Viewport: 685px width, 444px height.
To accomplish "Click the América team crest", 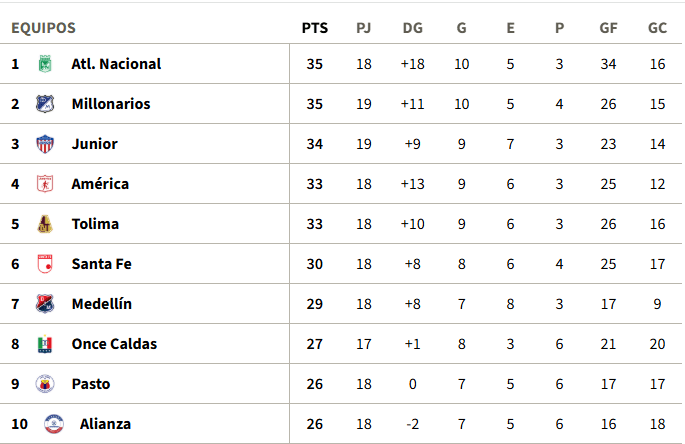I will click(45, 184).
